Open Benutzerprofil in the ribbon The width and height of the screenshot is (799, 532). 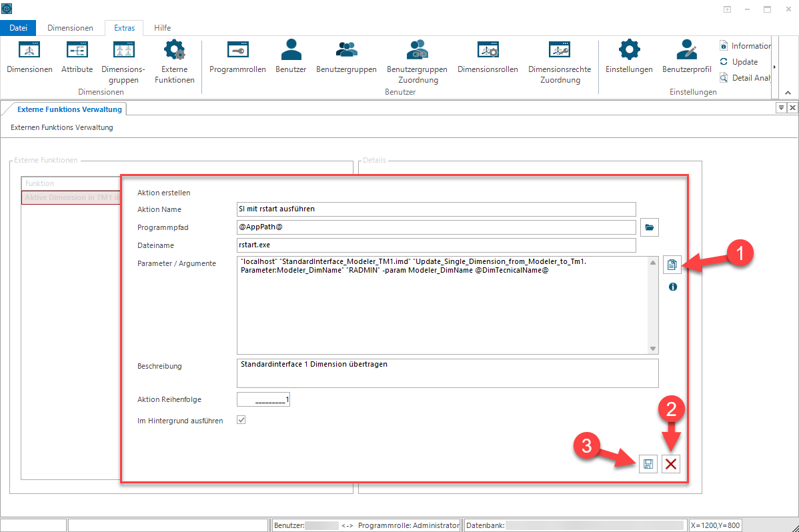click(686, 57)
